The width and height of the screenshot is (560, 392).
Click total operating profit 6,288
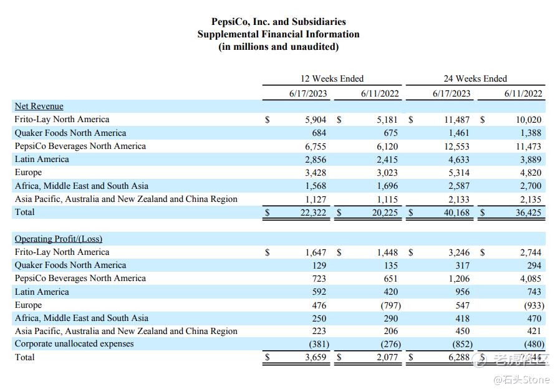point(459,357)
